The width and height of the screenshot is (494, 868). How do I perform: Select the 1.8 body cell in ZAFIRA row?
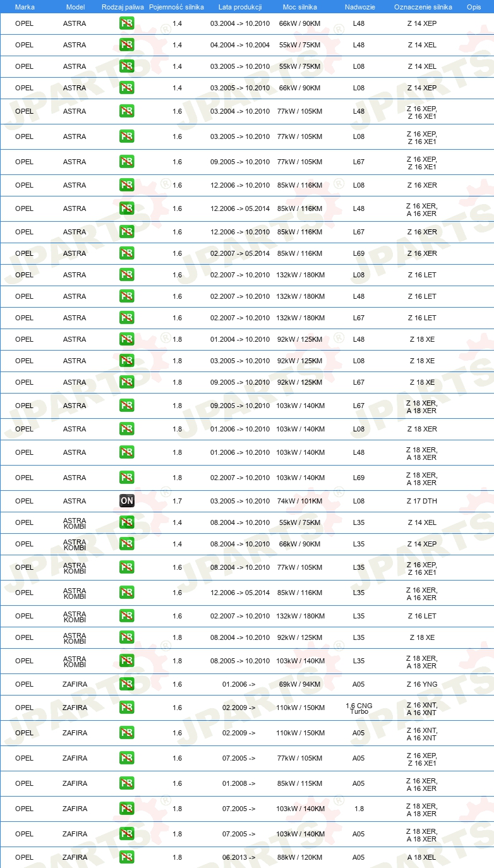[359, 809]
